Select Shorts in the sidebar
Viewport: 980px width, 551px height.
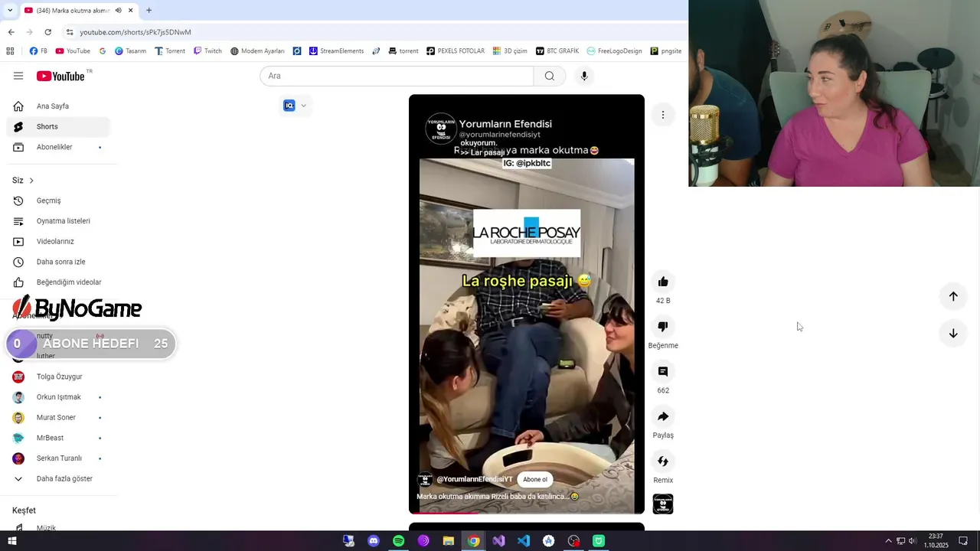[x=58, y=126]
